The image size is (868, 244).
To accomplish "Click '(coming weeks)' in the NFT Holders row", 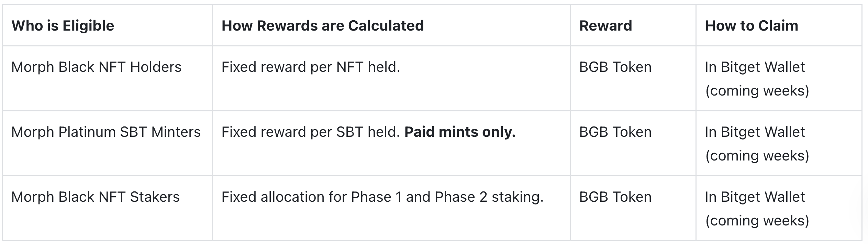I will point(757,91).
